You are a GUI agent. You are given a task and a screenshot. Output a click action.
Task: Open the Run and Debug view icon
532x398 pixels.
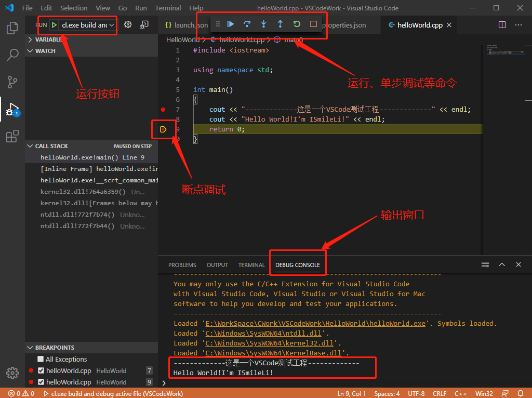(x=13, y=109)
